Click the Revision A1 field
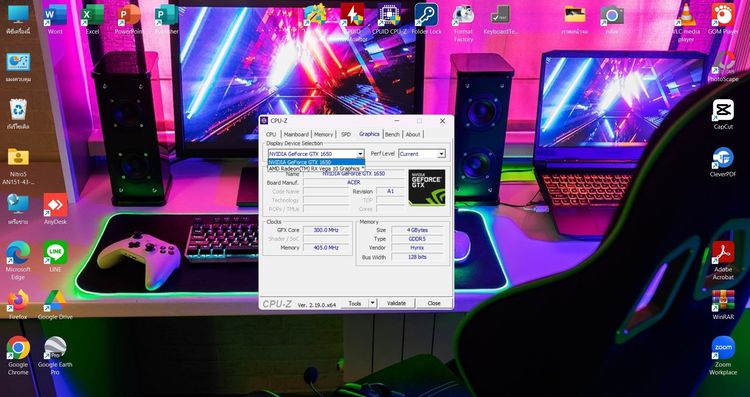 (x=390, y=191)
